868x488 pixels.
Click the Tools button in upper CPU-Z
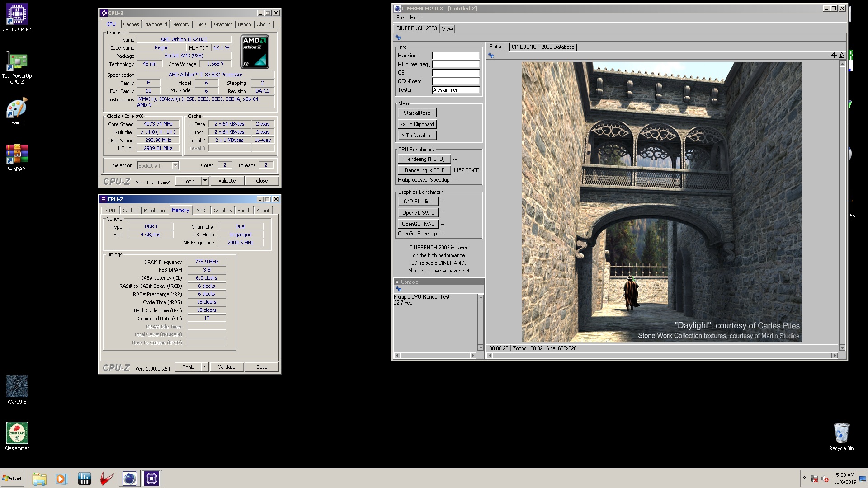point(189,181)
